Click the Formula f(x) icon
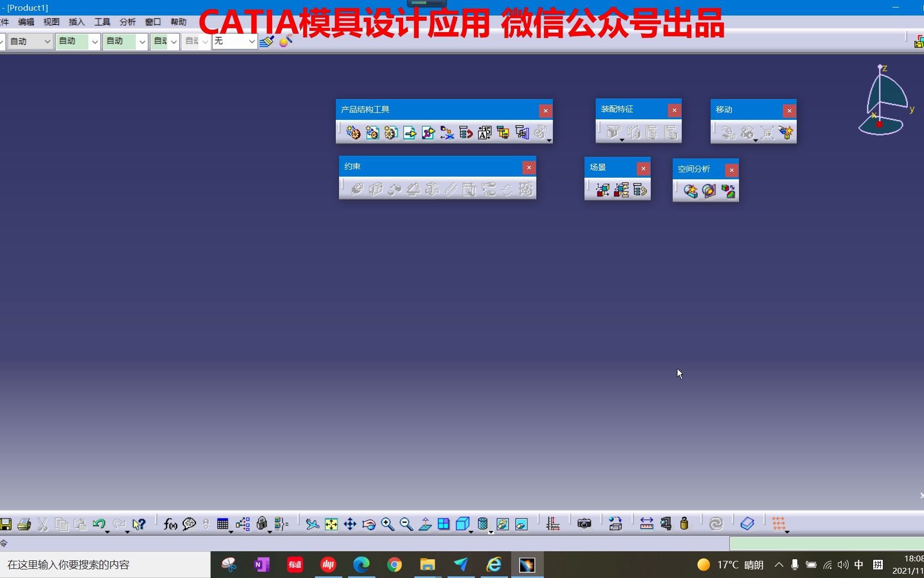The image size is (924, 578). tap(170, 524)
